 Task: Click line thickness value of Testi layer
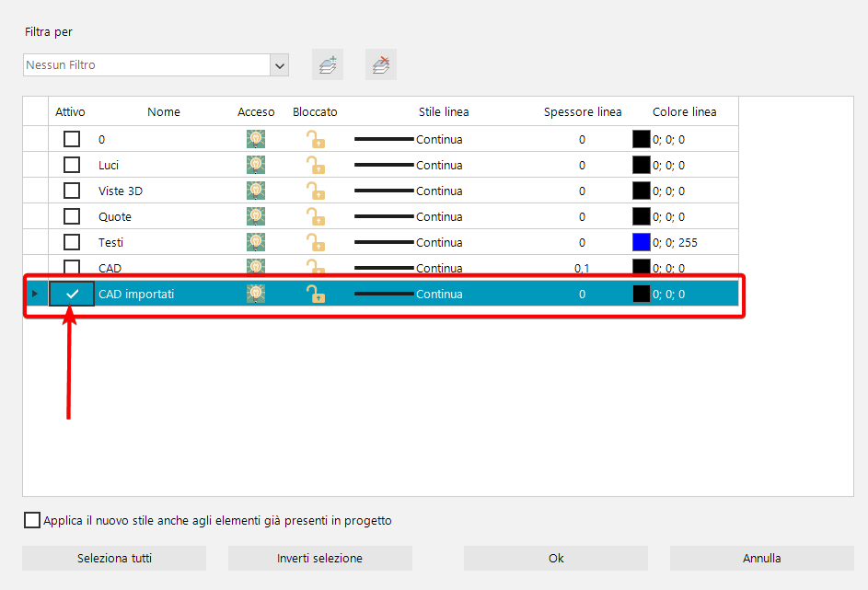point(582,242)
